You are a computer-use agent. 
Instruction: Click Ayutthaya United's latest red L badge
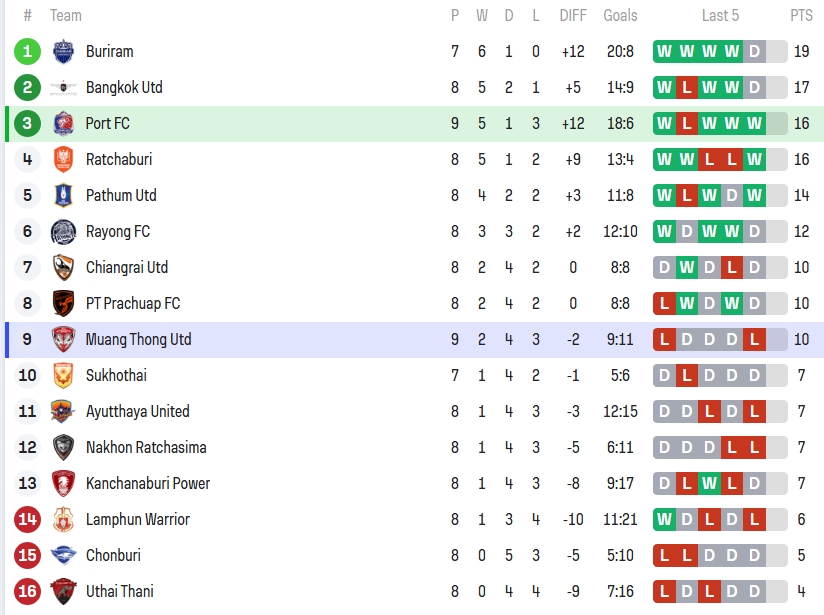pos(754,411)
